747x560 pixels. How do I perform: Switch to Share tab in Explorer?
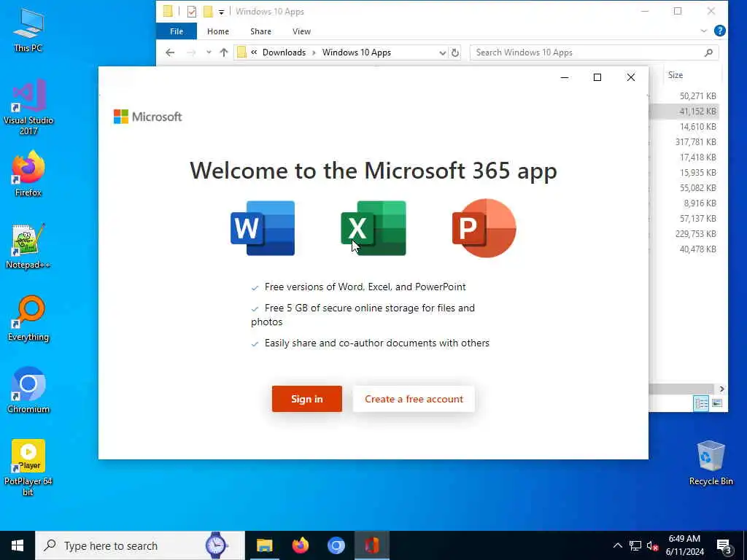click(x=260, y=31)
